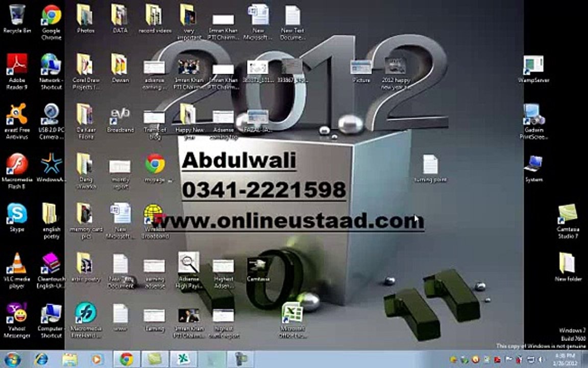This screenshot has width=588, height=368.
Task: Launch Adobe Reader 9 shortcut
Action: (x=17, y=72)
